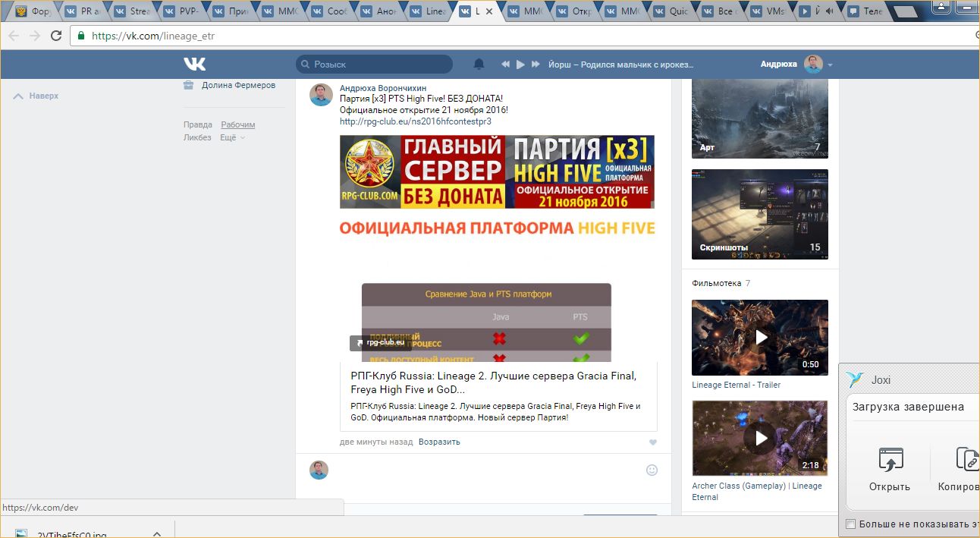Viewport: 980px width, 538px height.
Task: Open emoji picker in comment field
Action: pyautogui.click(x=652, y=470)
